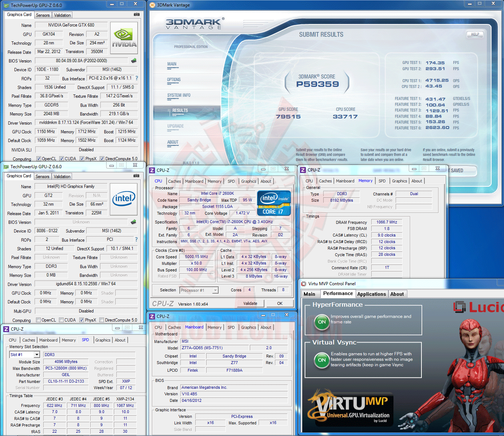The image size is (504, 436).
Task: Toggle PhysX checkbox in Intel HD Graphics GPU-Z window
Action: point(82,320)
